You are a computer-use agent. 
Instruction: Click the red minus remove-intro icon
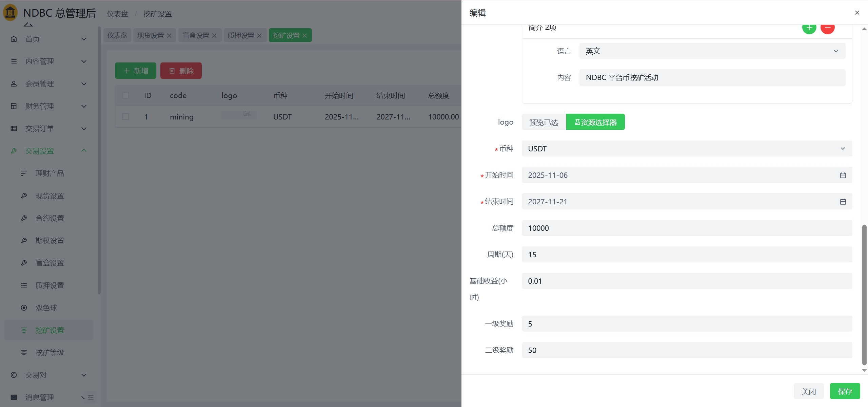[x=827, y=28]
